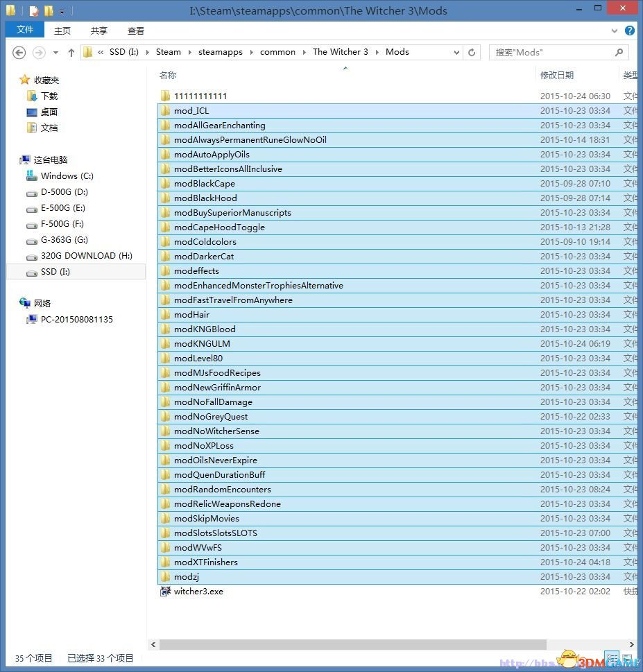Select the witcher3.exe shortcut icon
The height and width of the screenshot is (672, 643).
point(165,592)
